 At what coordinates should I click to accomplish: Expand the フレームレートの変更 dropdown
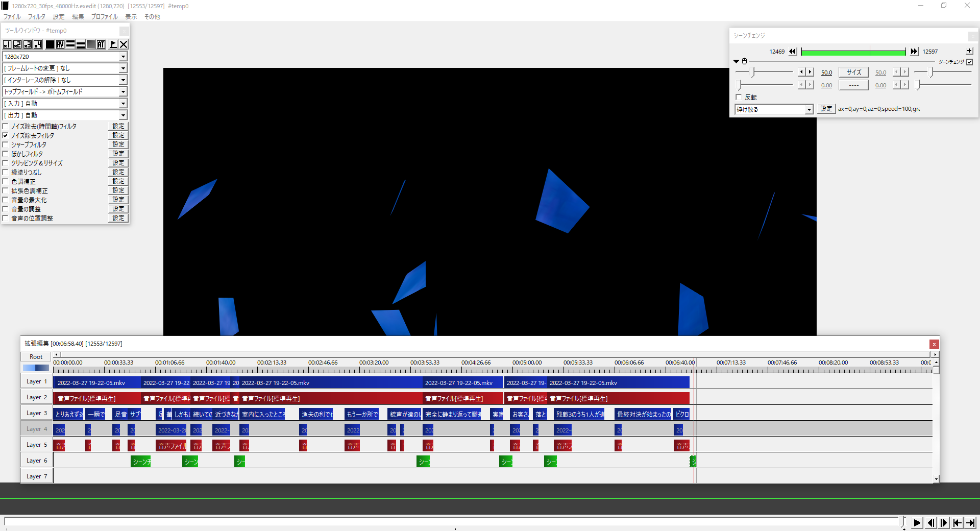click(123, 68)
